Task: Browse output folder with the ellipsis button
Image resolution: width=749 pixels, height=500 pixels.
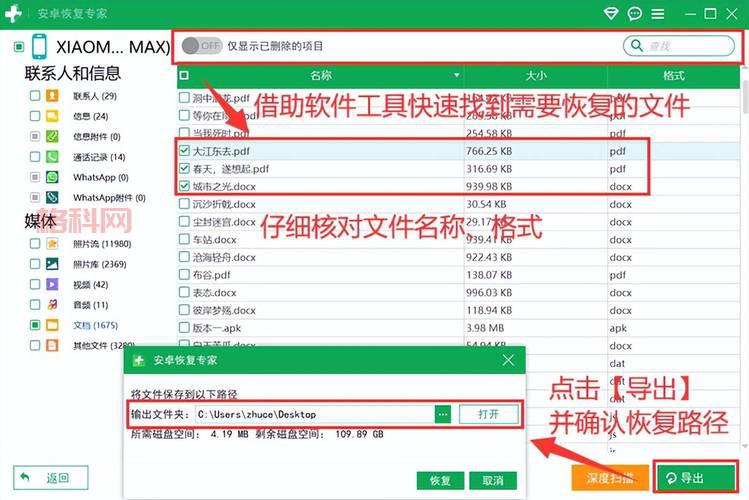Action: (443, 414)
